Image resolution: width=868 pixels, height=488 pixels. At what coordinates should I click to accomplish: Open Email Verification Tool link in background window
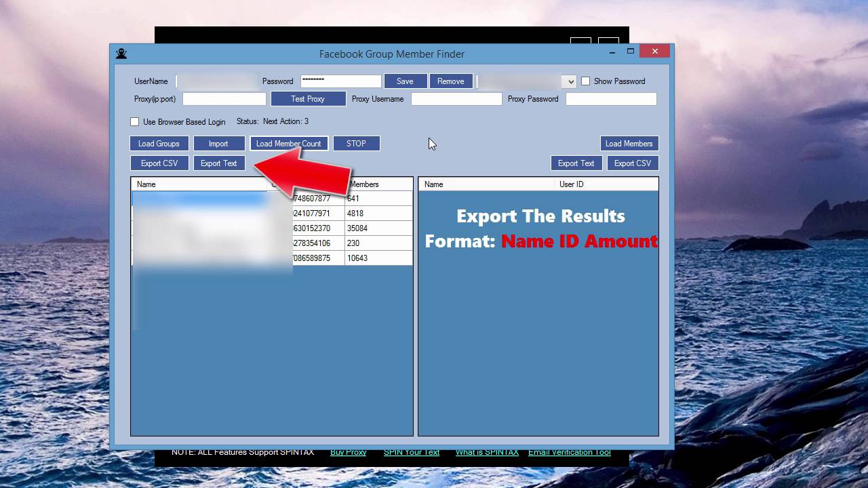pyautogui.click(x=570, y=452)
